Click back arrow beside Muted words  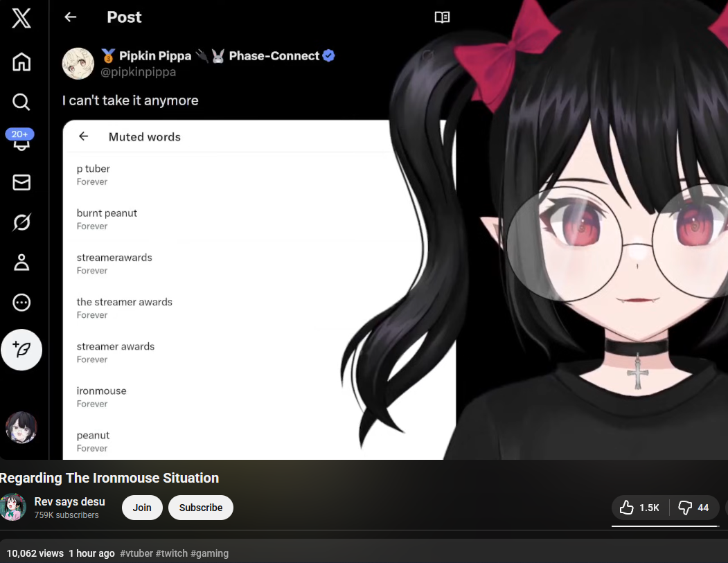coord(84,136)
